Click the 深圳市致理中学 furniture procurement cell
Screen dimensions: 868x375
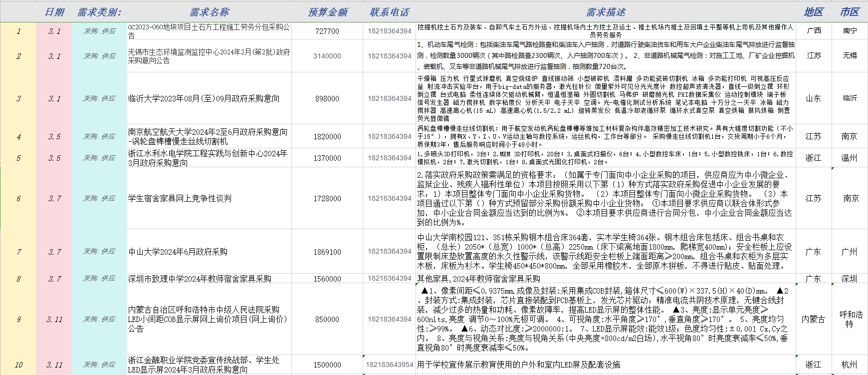click(209, 279)
